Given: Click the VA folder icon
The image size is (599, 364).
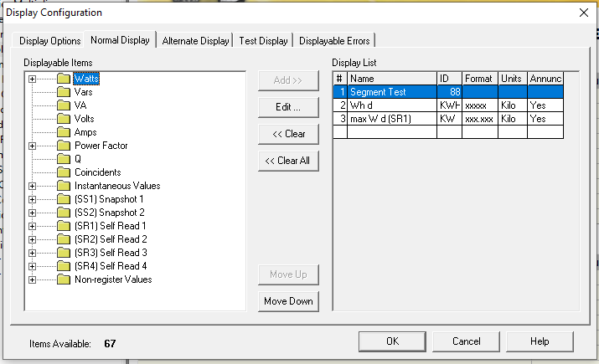Looking at the screenshot, I should pyautogui.click(x=64, y=105).
